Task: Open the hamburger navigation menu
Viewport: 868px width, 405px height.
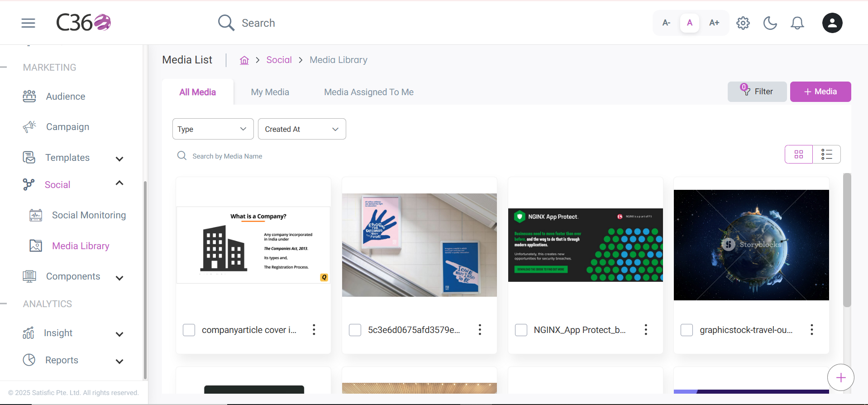Action: (x=28, y=23)
